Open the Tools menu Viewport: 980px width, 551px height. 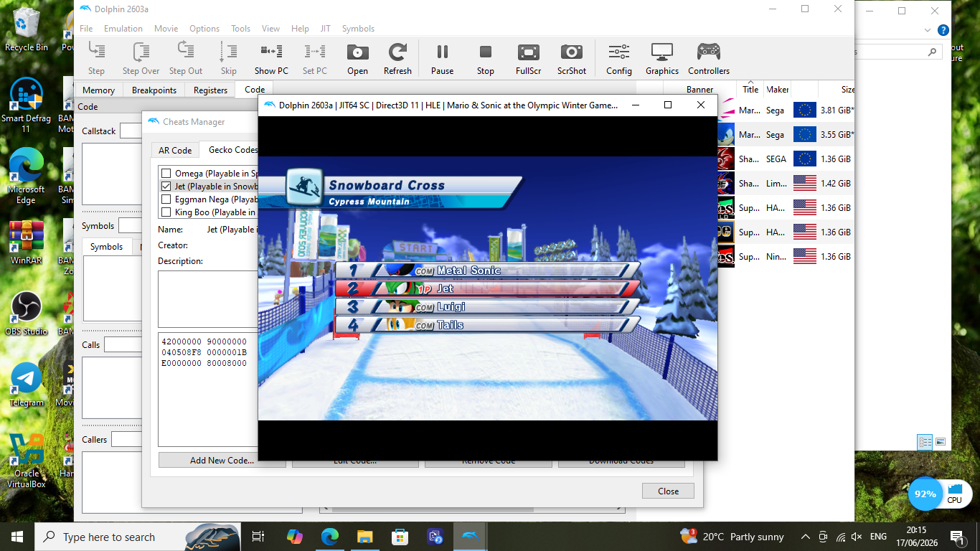(240, 29)
